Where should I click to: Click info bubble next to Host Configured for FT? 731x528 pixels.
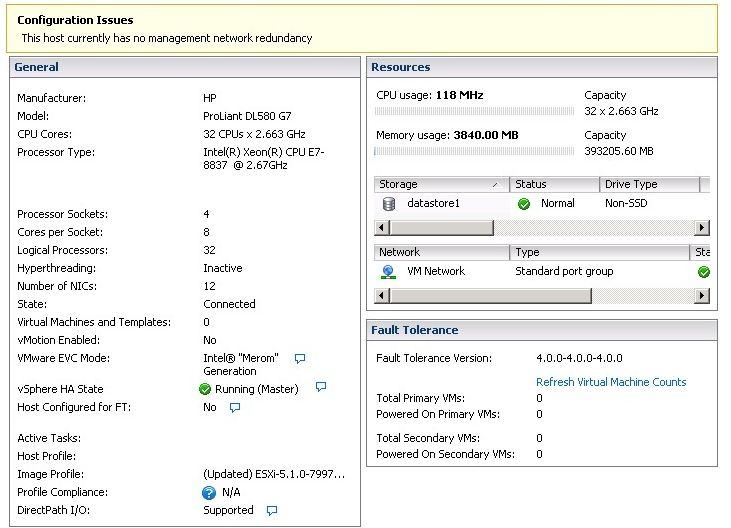click(x=235, y=407)
